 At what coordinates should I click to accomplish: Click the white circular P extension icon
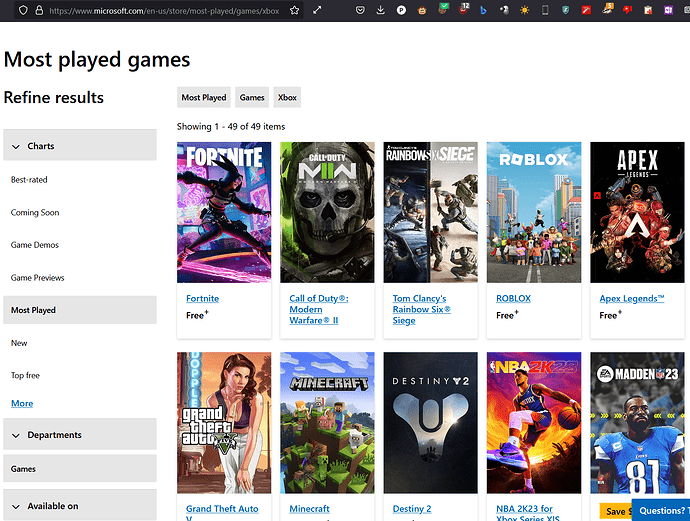[x=401, y=10]
